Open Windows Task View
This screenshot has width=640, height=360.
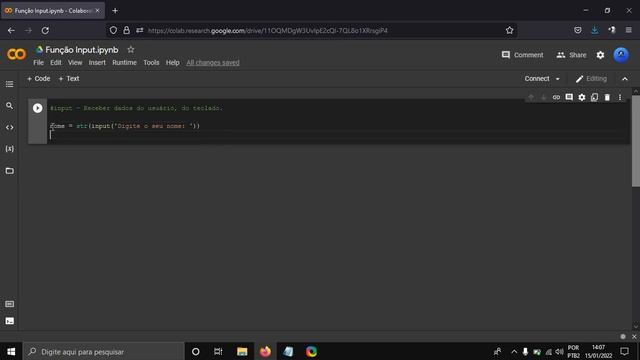click(x=218, y=351)
